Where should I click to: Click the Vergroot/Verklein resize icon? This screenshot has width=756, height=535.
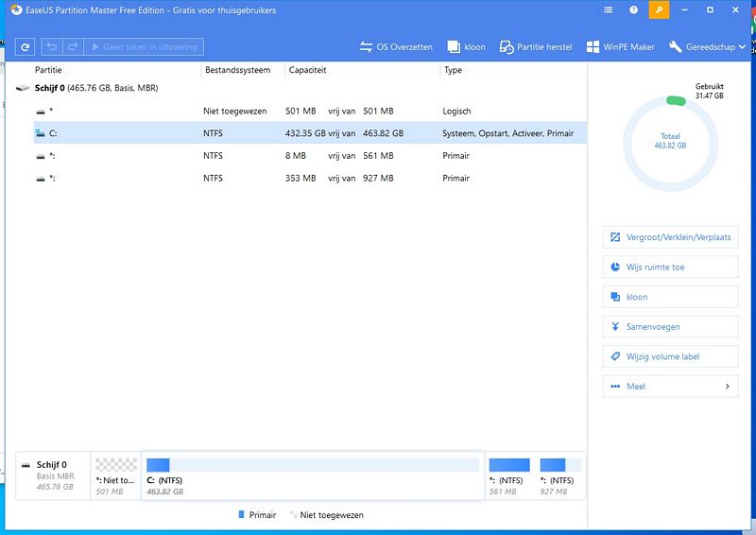point(615,237)
